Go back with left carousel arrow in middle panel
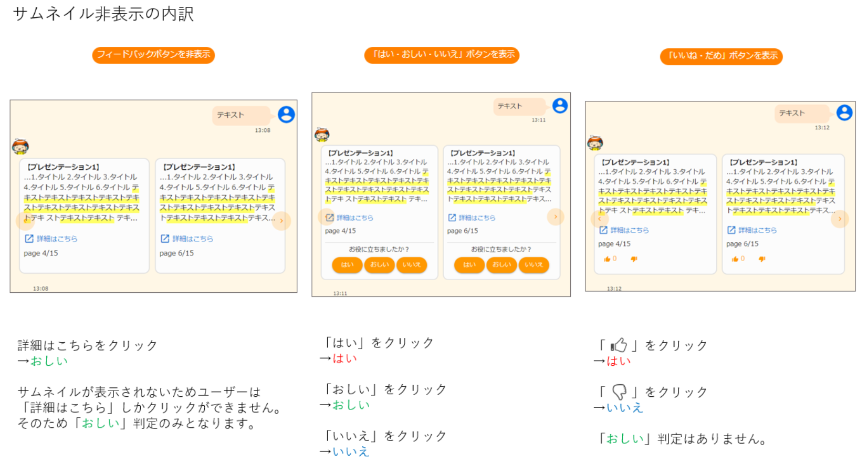This screenshot has height=462, width=868. pyautogui.click(x=326, y=217)
